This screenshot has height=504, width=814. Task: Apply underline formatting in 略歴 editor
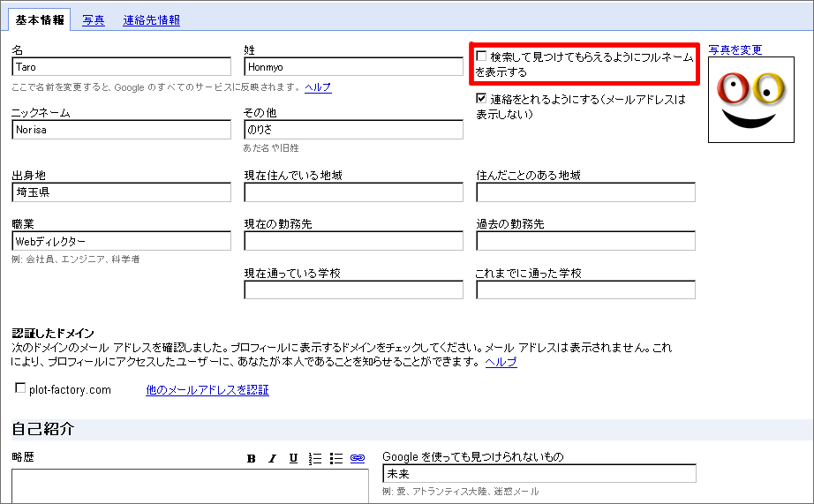pos(293,458)
